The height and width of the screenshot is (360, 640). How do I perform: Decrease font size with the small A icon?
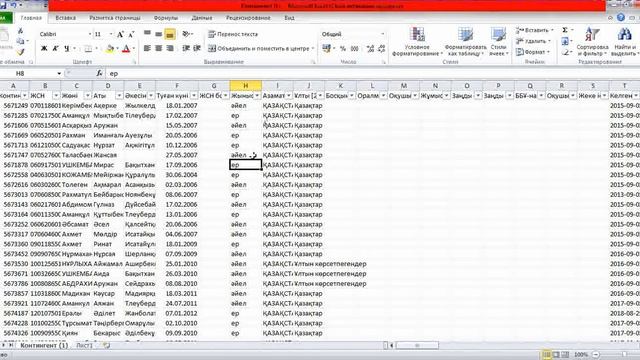click(131, 35)
